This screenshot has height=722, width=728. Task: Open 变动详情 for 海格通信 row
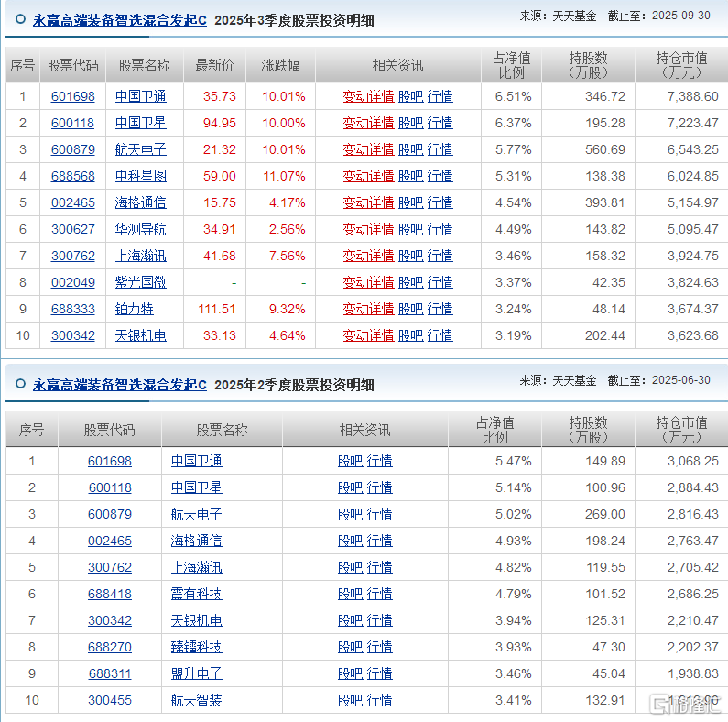coord(368,202)
